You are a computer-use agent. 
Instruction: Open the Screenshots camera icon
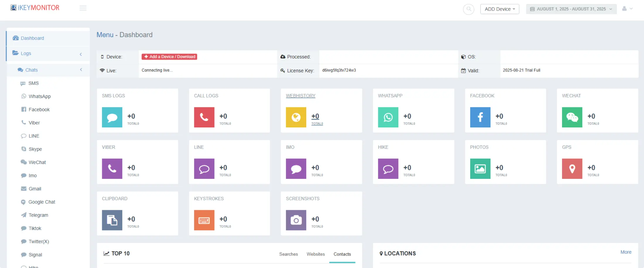click(x=296, y=220)
